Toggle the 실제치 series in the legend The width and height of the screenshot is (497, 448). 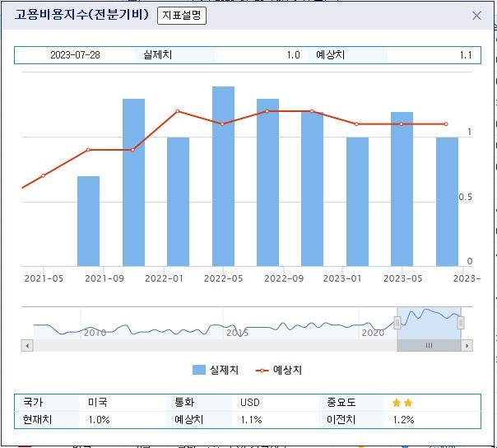click(x=216, y=370)
